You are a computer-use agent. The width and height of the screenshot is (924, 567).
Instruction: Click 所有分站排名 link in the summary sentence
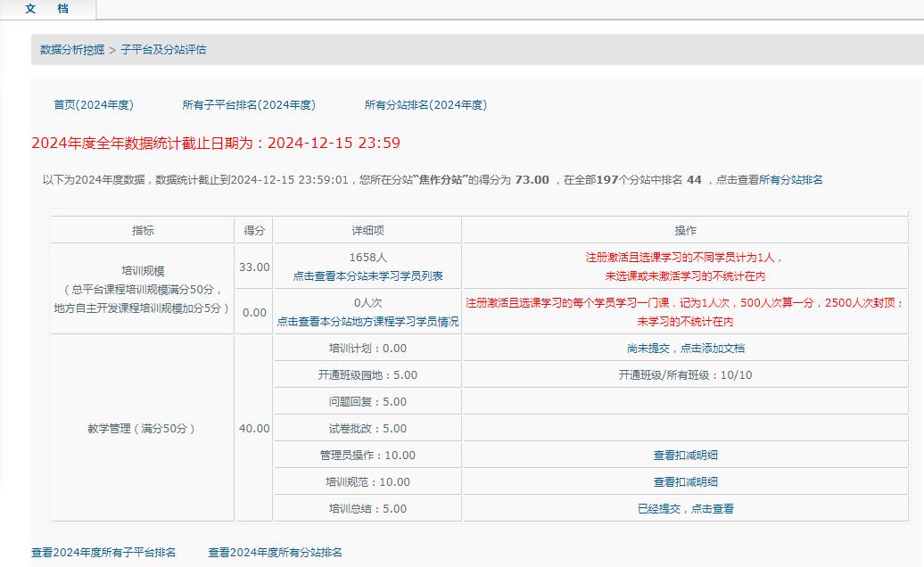point(790,180)
